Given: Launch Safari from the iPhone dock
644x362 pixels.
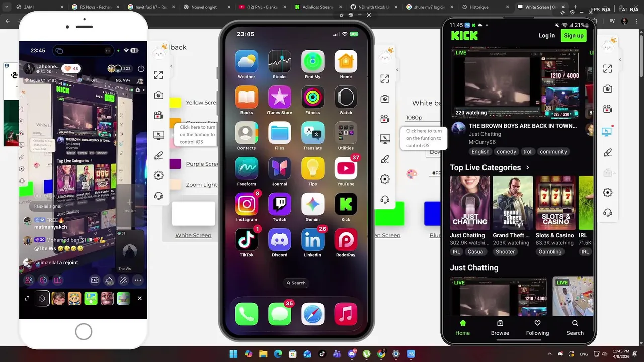Looking at the screenshot, I should click(313, 314).
